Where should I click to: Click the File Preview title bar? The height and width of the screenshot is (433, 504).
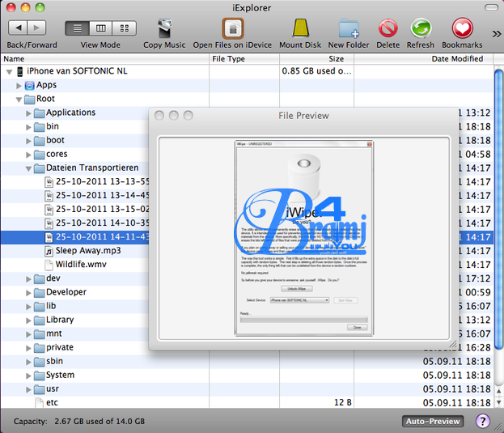pyautogui.click(x=303, y=116)
